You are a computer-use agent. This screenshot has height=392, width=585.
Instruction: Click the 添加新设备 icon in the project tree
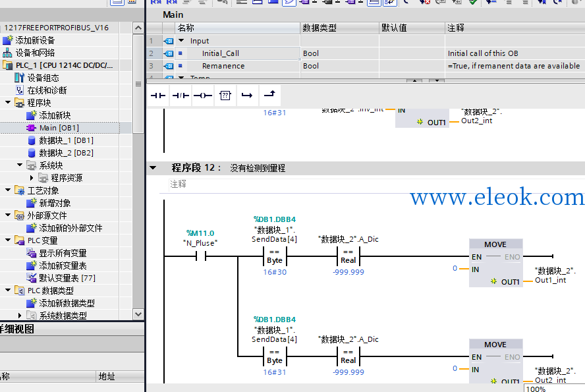(x=8, y=40)
